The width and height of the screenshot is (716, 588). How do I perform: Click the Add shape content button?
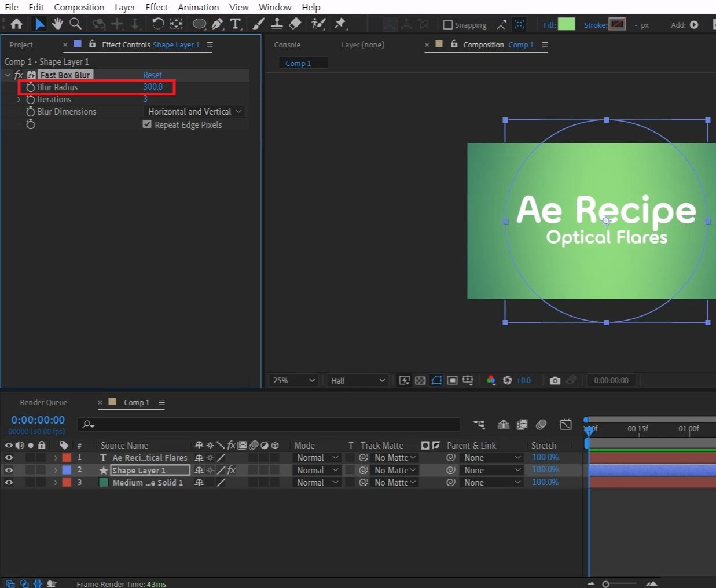694,25
